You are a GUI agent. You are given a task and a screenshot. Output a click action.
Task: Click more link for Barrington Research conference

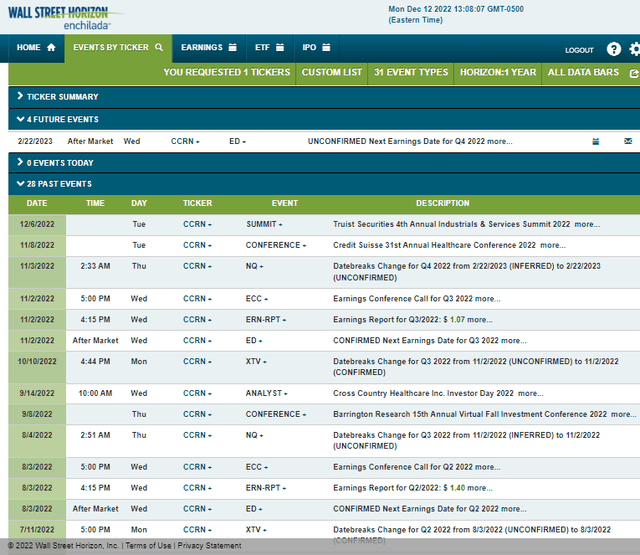click(x=623, y=414)
